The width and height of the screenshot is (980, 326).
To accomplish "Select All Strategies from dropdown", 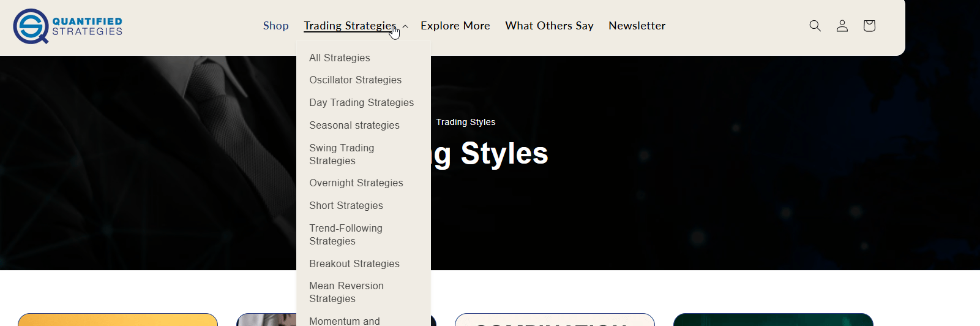I will 340,58.
